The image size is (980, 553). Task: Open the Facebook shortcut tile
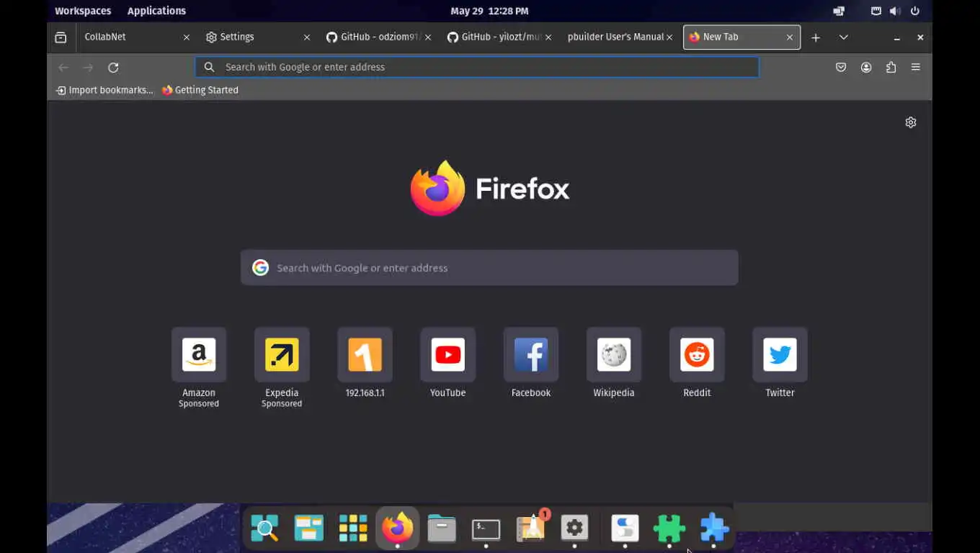[x=531, y=354]
